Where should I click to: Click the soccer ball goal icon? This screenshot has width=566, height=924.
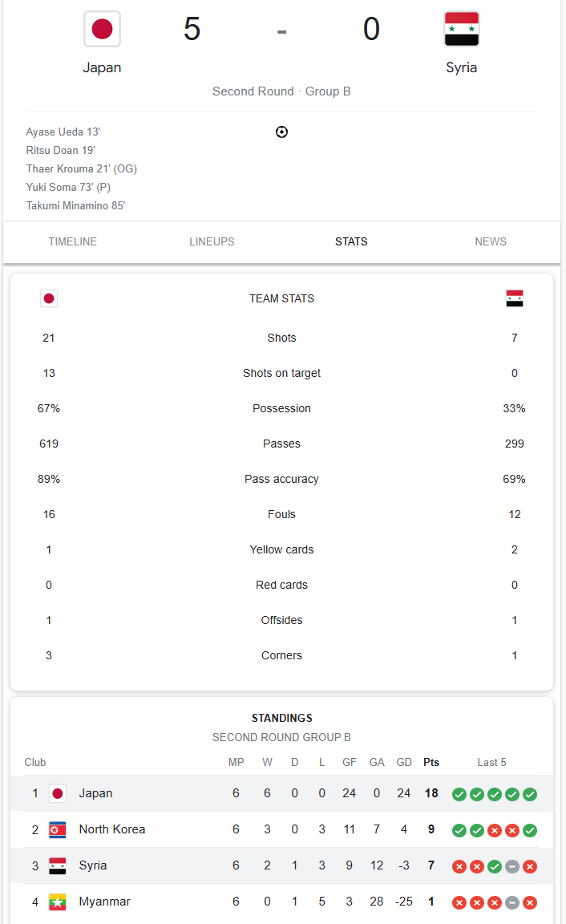tap(281, 132)
